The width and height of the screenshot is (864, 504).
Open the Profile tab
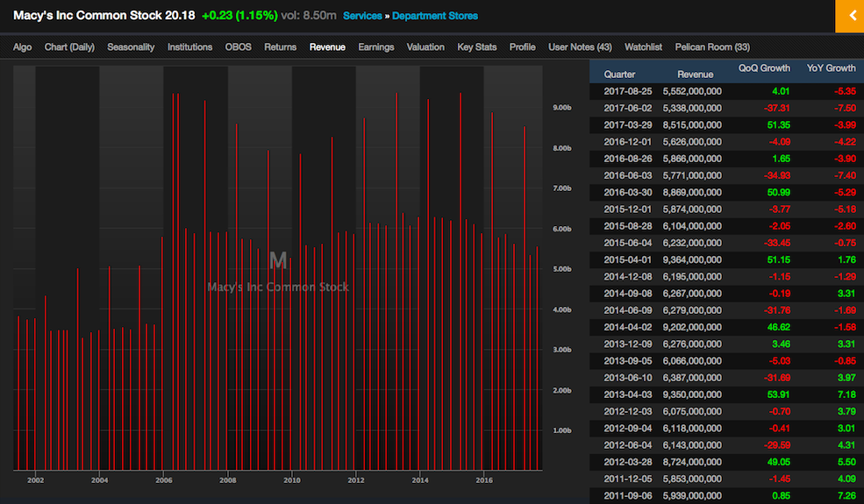[523, 47]
